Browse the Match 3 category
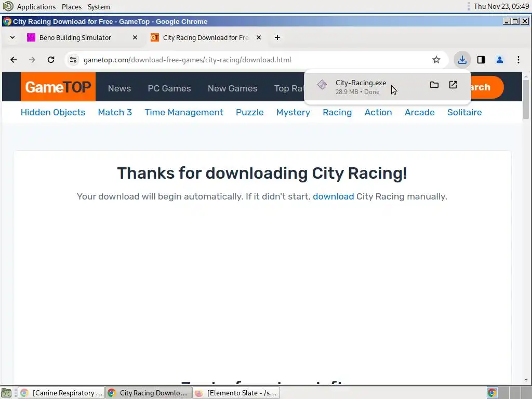Screen dimensions: 532x399 click(x=115, y=112)
